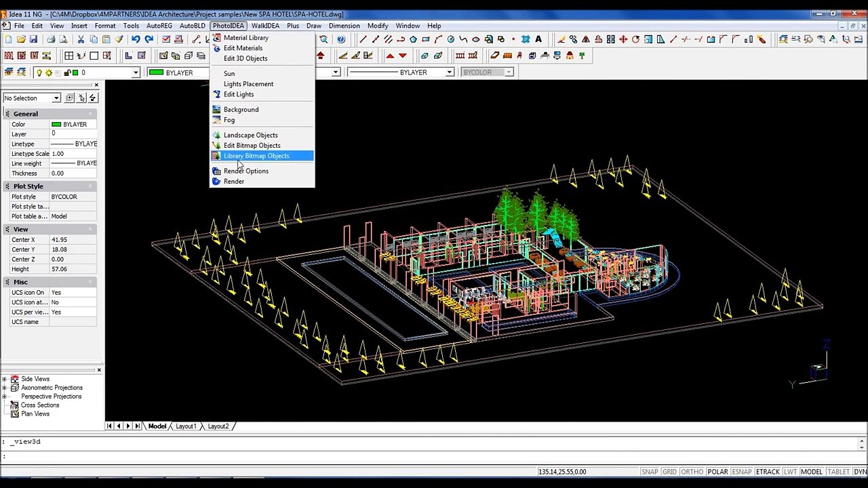
Task: Toggle TABLET mode in status bar
Action: click(838, 472)
